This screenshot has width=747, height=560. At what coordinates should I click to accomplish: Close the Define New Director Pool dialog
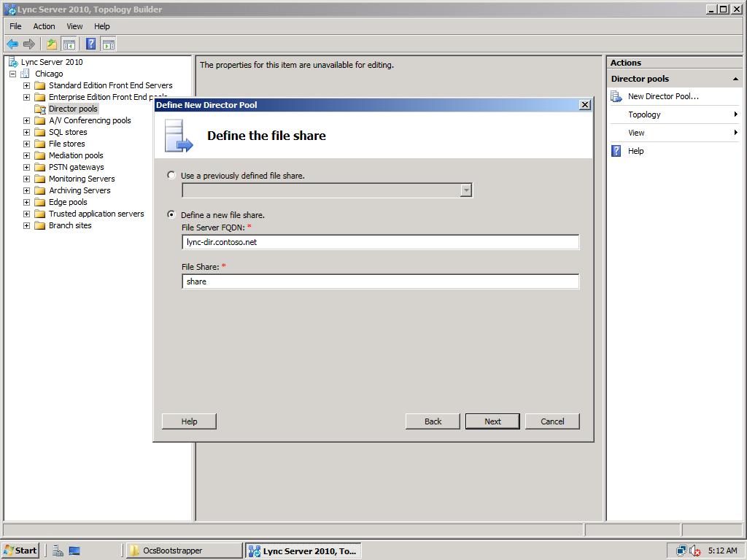click(x=585, y=105)
